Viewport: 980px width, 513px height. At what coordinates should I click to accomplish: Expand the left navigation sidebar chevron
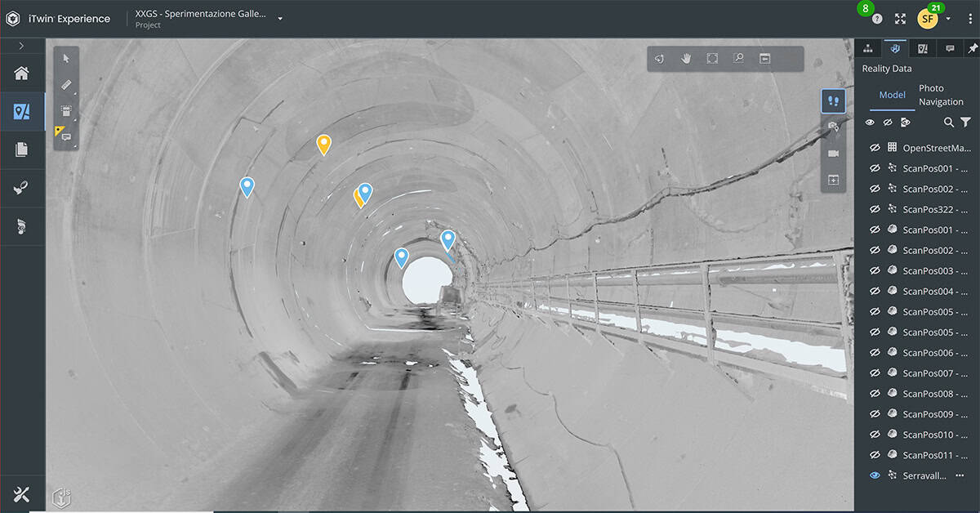point(21,46)
